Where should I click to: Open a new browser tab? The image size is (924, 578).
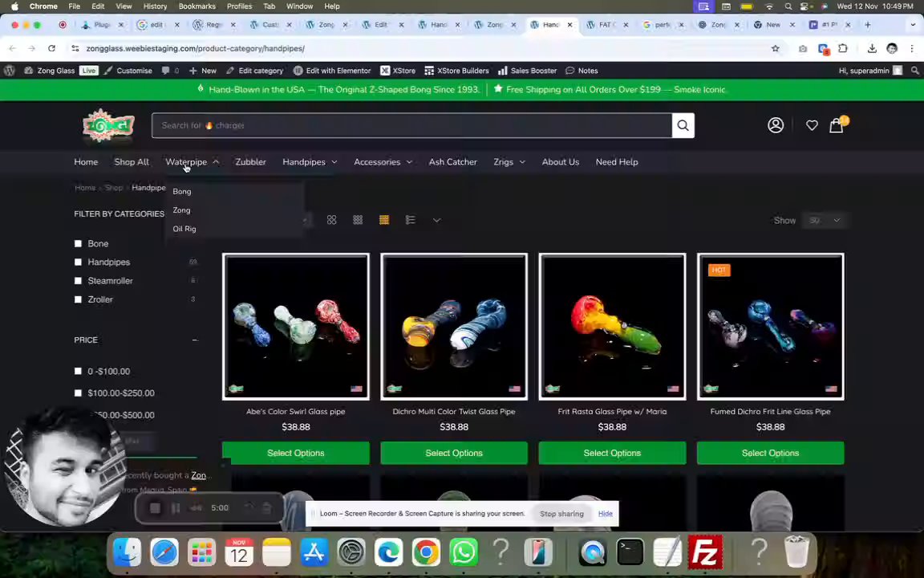coord(867,25)
